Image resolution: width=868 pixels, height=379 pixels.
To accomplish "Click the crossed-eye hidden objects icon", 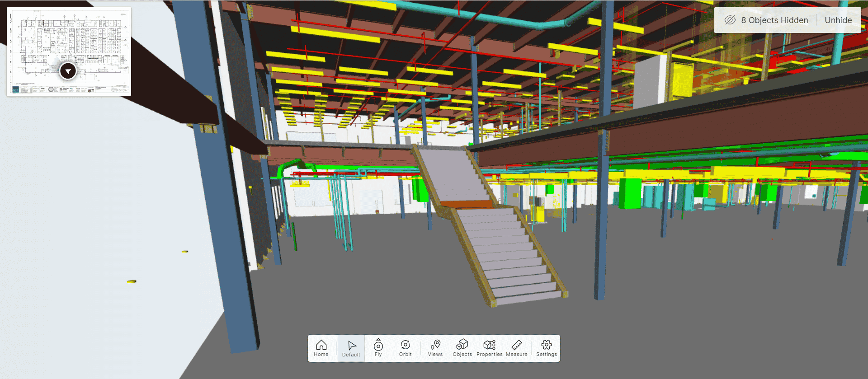I will 730,20.
